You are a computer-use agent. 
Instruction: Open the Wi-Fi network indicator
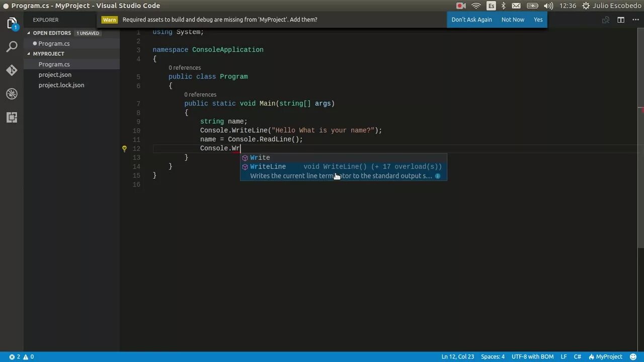[x=476, y=6]
